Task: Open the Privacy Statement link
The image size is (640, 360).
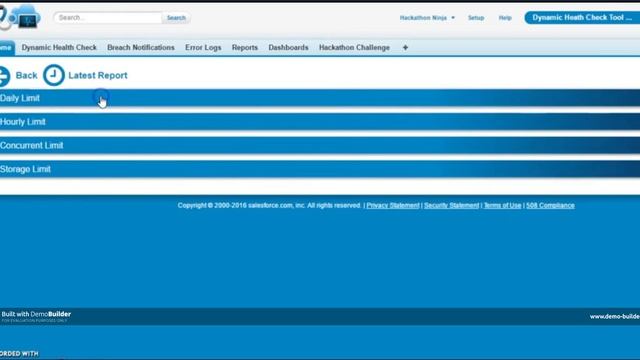Action: tap(393, 205)
